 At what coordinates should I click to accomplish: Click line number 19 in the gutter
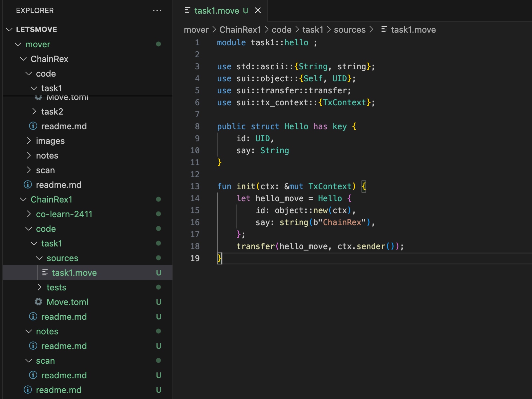195,258
